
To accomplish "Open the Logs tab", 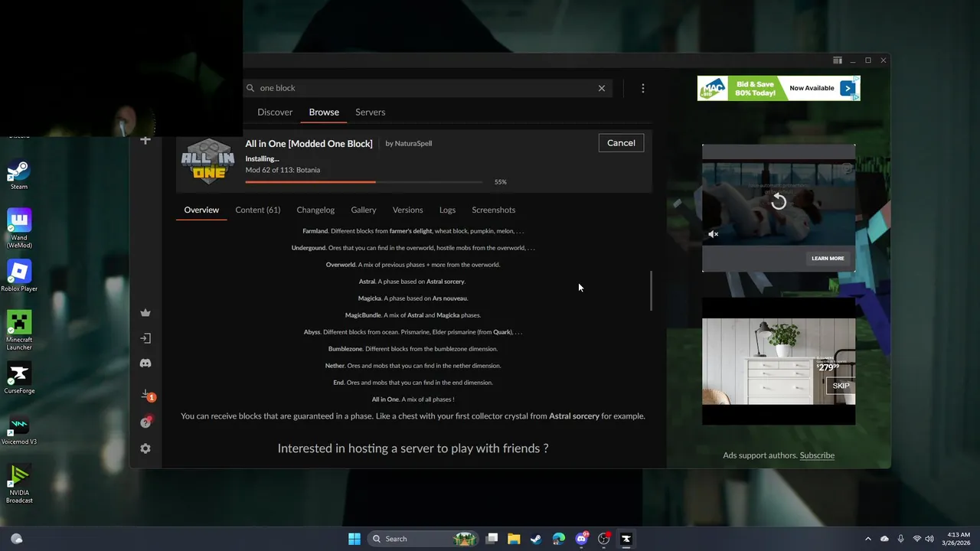I will pos(447,210).
